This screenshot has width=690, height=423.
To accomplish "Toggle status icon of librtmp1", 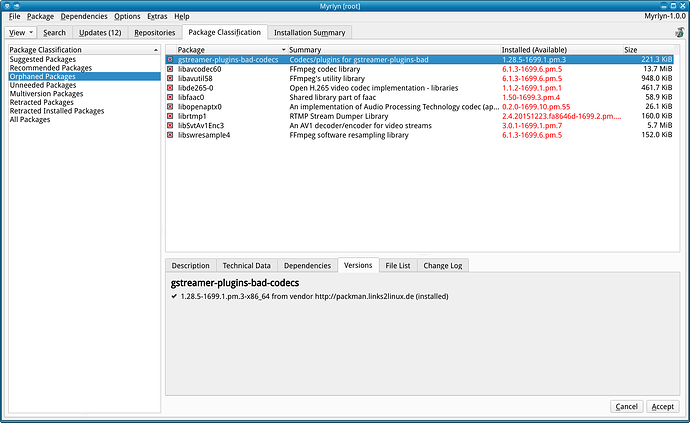I will [170, 116].
